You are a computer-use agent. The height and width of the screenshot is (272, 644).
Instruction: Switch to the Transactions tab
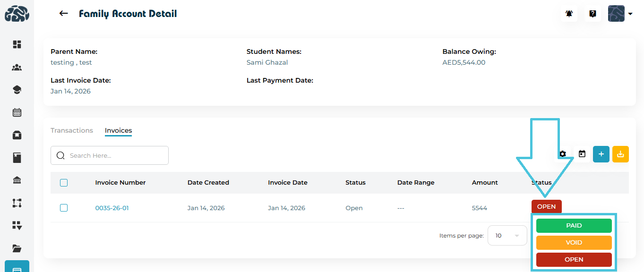[72, 130]
